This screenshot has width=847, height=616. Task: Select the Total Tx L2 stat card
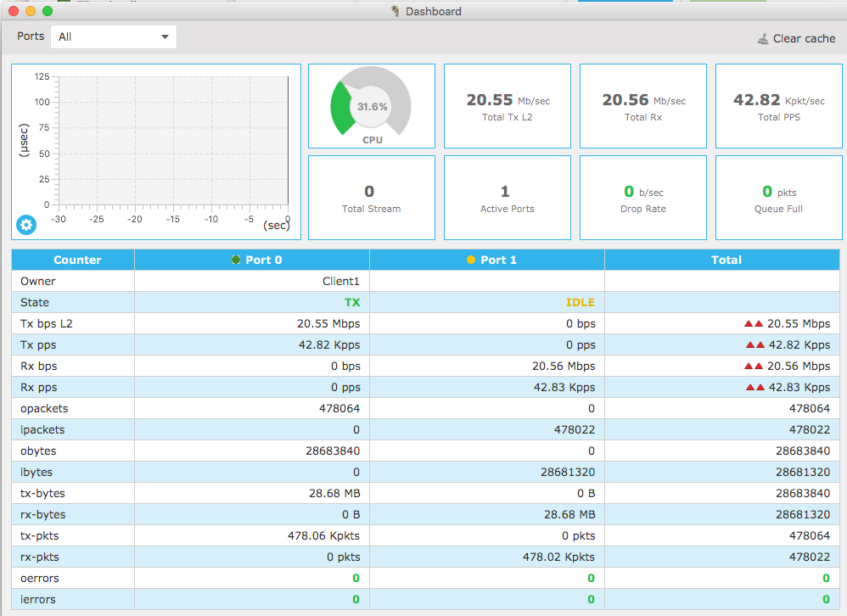[508, 106]
